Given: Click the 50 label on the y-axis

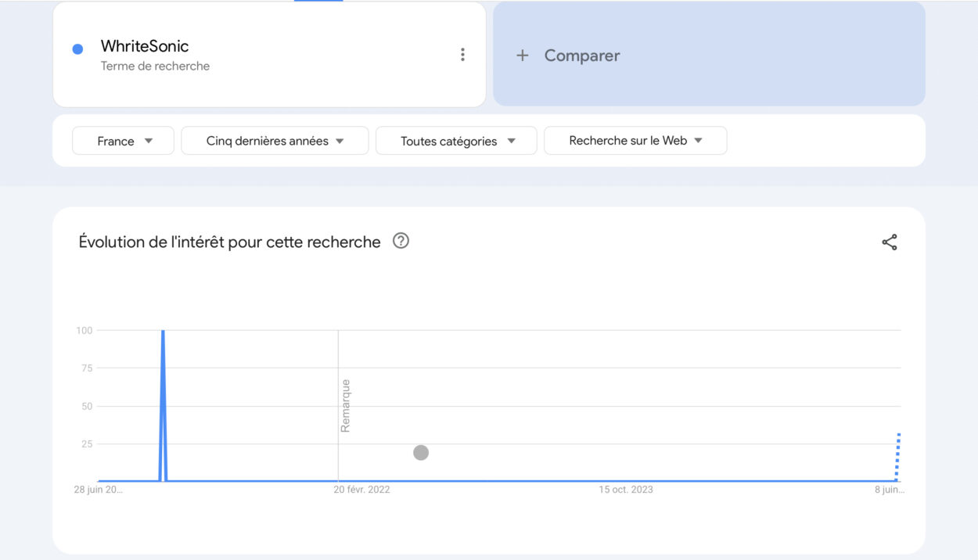Looking at the screenshot, I should point(87,406).
